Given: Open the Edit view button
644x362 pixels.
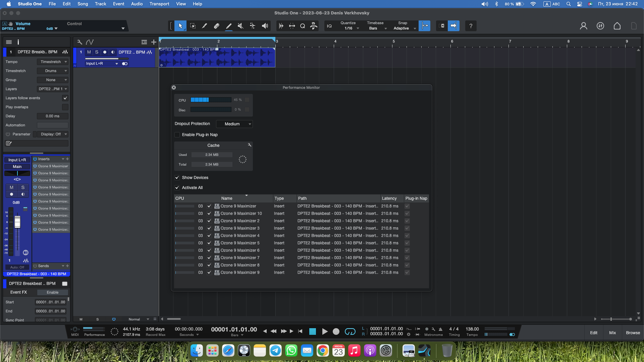Looking at the screenshot, I should click(594, 333).
